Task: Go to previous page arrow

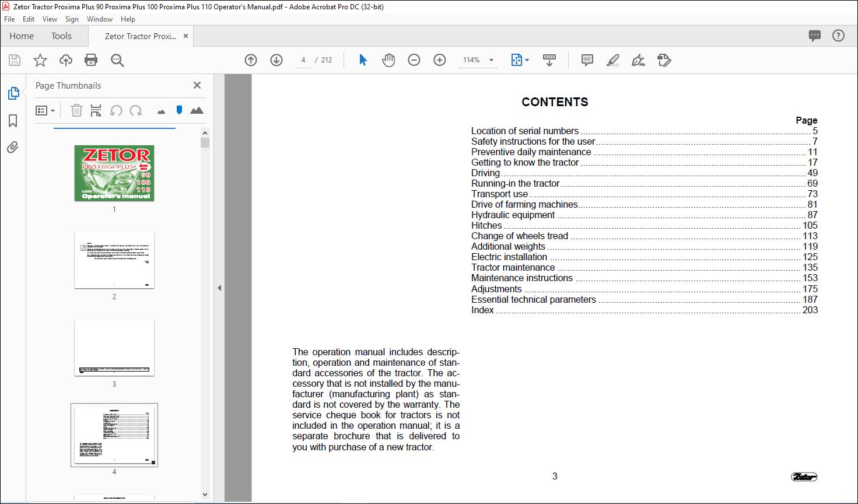Action: tap(251, 60)
